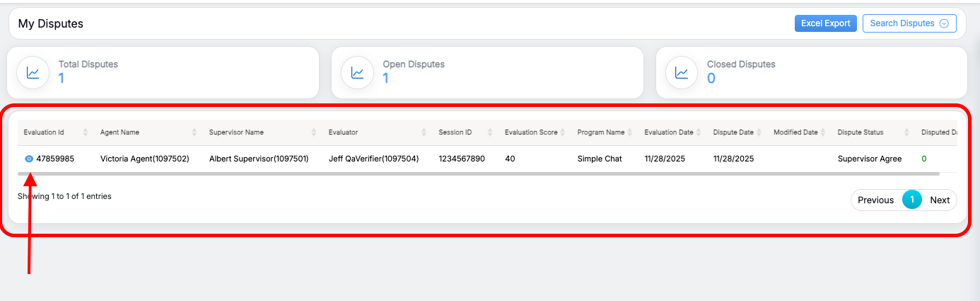Image resolution: width=980 pixels, height=301 pixels.
Task: Click the Modified Date column header
Action: click(795, 132)
